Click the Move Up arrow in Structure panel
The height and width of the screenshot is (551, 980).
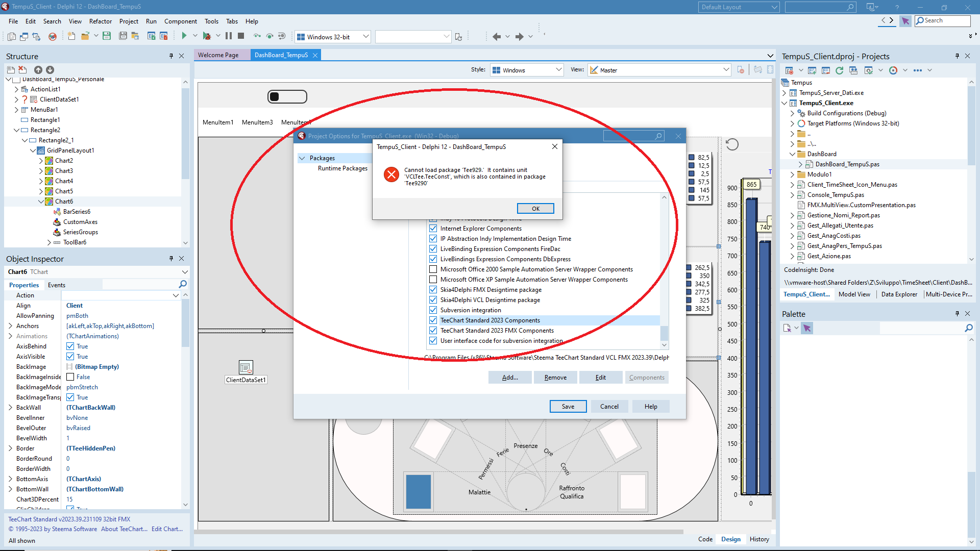click(38, 70)
